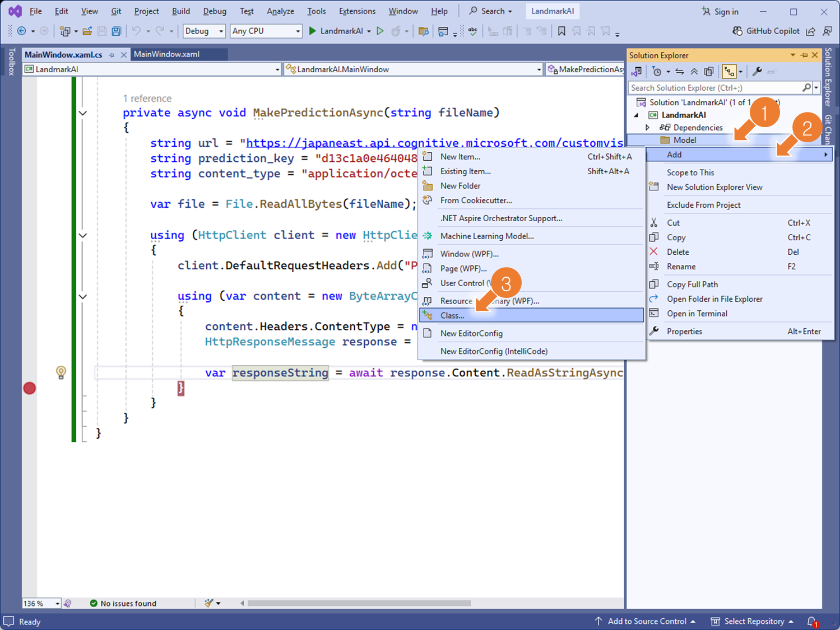Click Add to Source Control button

pyautogui.click(x=645, y=622)
